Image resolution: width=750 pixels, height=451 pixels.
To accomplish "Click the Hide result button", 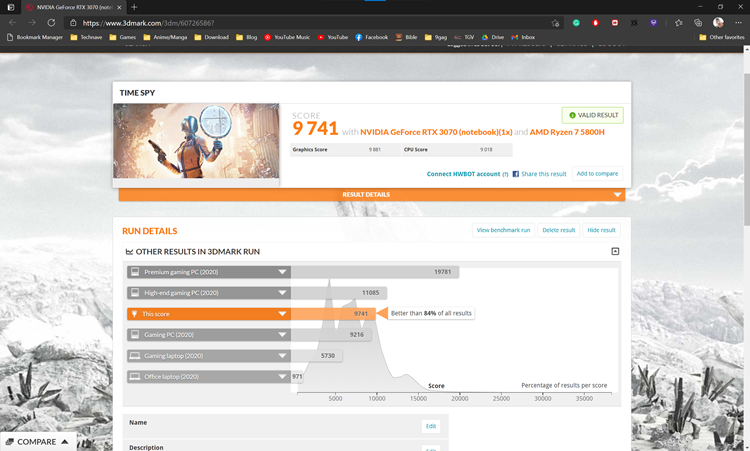I will click(x=601, y=230).
